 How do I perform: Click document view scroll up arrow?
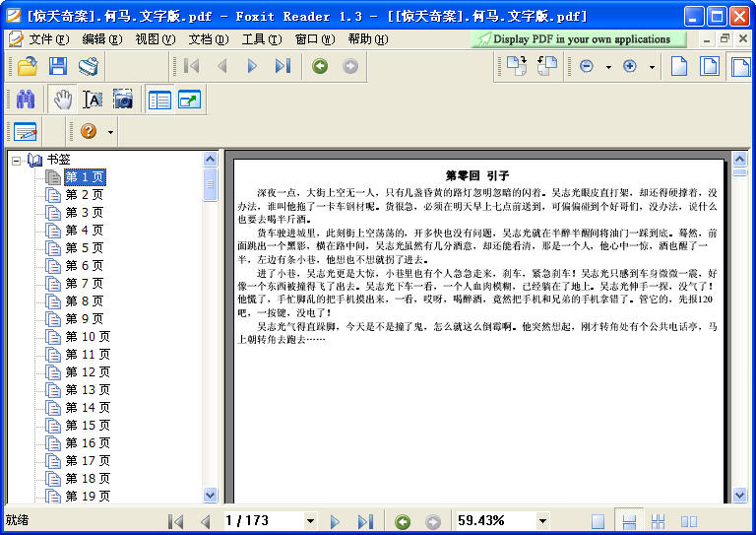(x=740, y=160)
